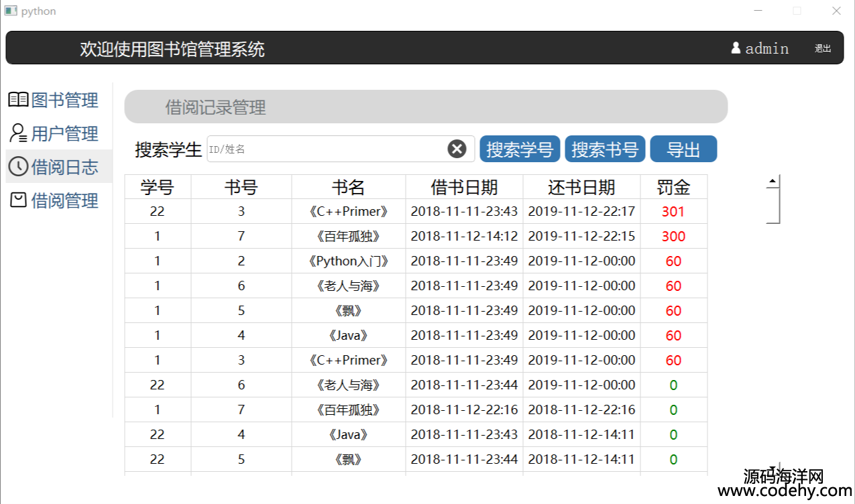Viewport: 855px width, 504px height.
Task: Click the admin user profile icon
Action: 736,48
